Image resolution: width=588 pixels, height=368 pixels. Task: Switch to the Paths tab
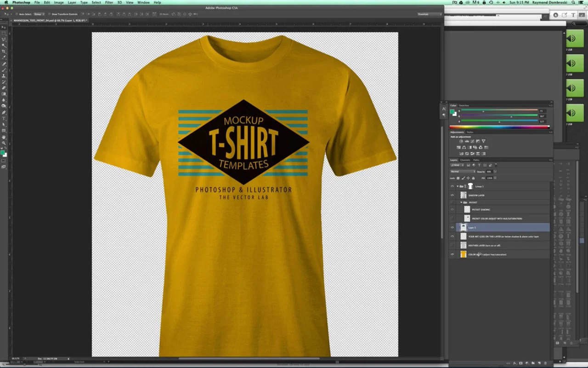click(476, 160)
